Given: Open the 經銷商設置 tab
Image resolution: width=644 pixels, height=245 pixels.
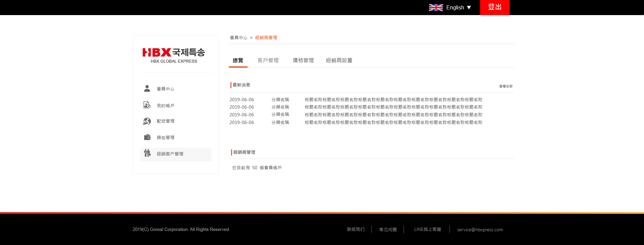Looking at the screenshot, I should (x=339, y=60).
